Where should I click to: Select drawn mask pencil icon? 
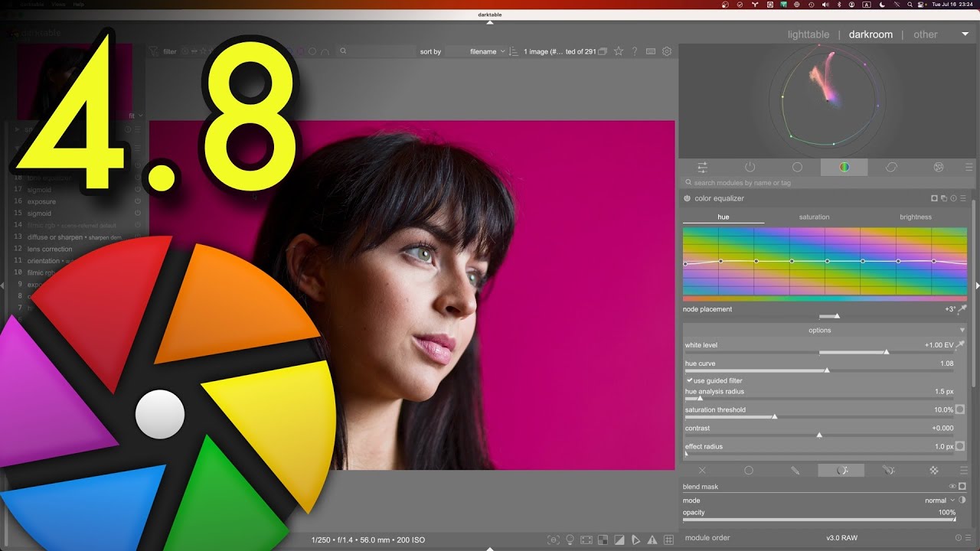(795, 471)
